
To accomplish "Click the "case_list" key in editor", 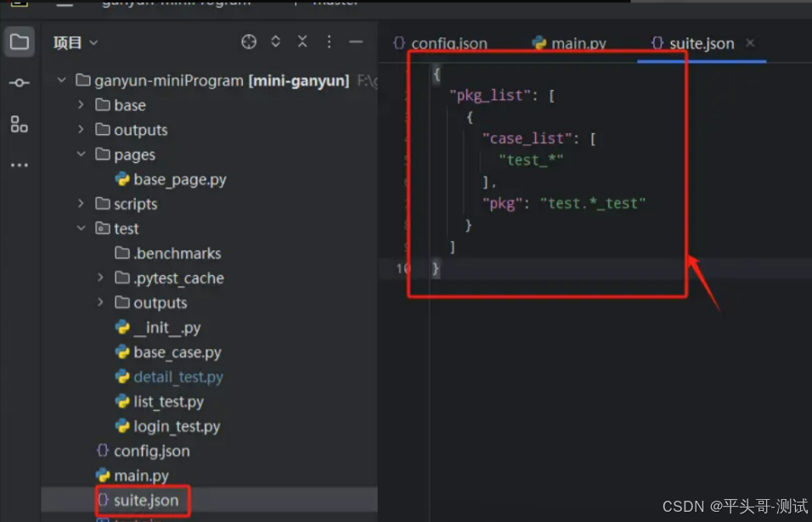I will pyautogui.click(x=527, y=138).
